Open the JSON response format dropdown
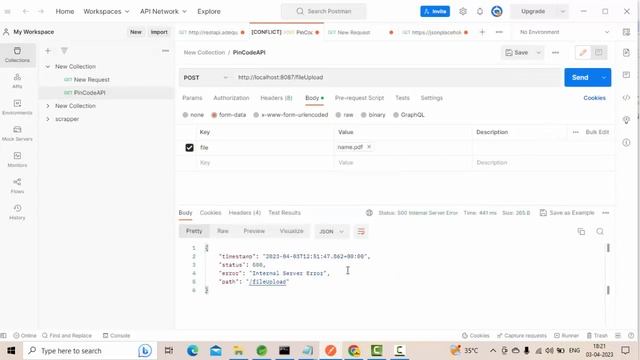Viewport: 640px width, 360px height. pyautogui.click(x=331, y=231)
